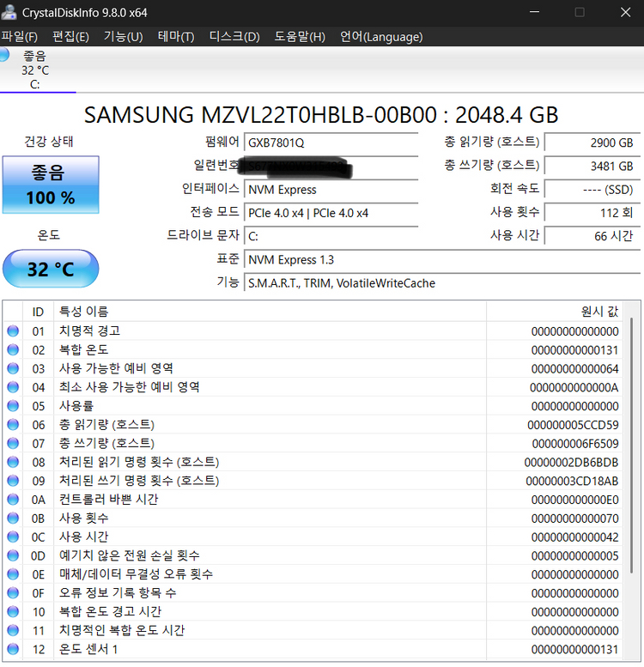Click status orb for row 0B 사용 횟수

pyautogui.click(x=13, y=518)
